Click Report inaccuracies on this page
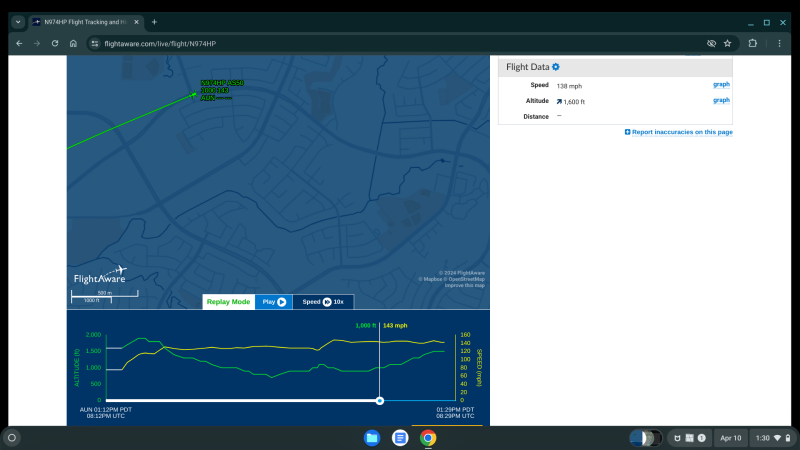 (x=679, y=132)
